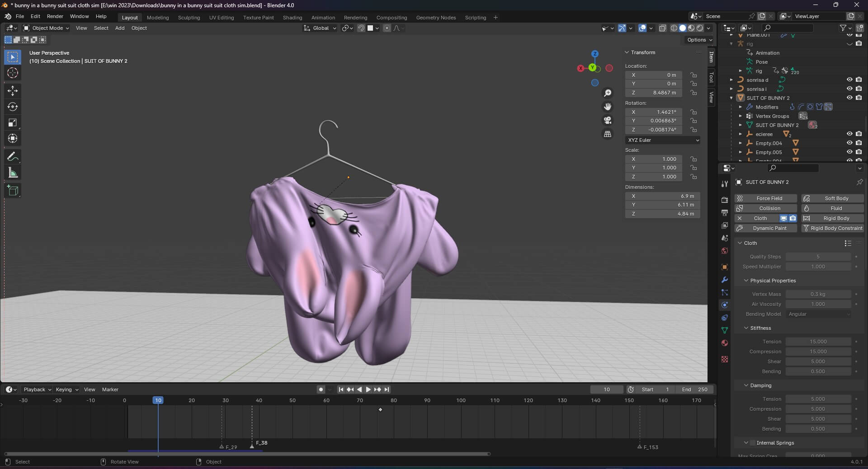
Task: Toggle sonrisa d visibility eye
Action: click(849, 80)
